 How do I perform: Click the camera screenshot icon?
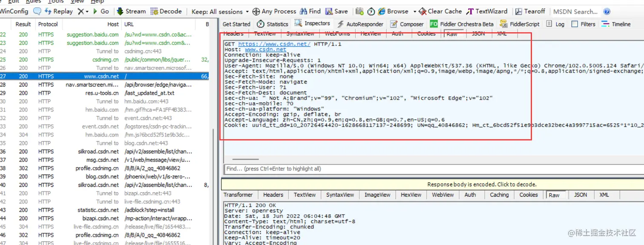pyautogui.click(x=360, y=12)
